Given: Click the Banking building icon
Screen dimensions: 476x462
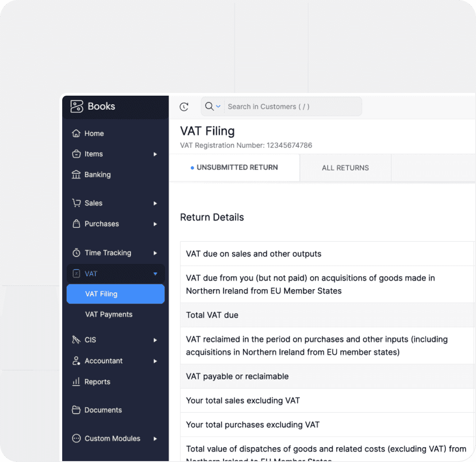Looking at the screenshot, I should pos(76,175).
